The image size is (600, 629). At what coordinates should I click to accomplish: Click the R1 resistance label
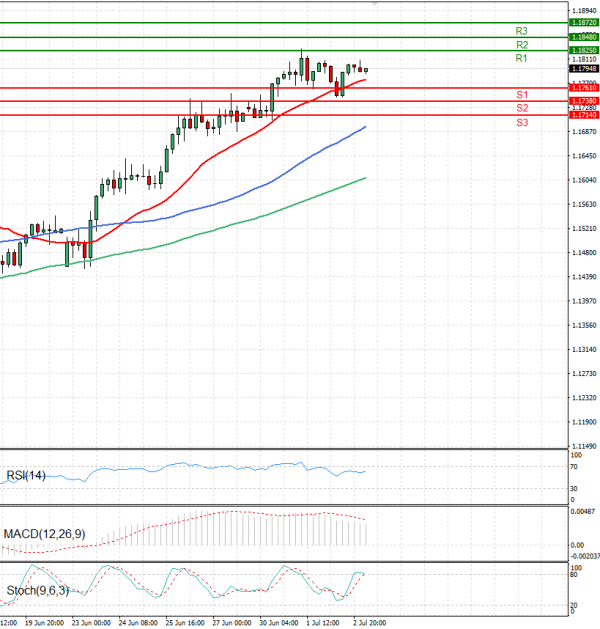click(521, 59)
